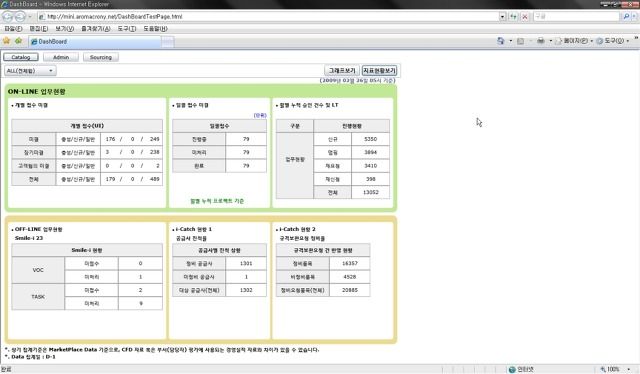The image size is (640, 374).
Task: Click the Internet zone globe status icon
Action: tap(512, 370)
